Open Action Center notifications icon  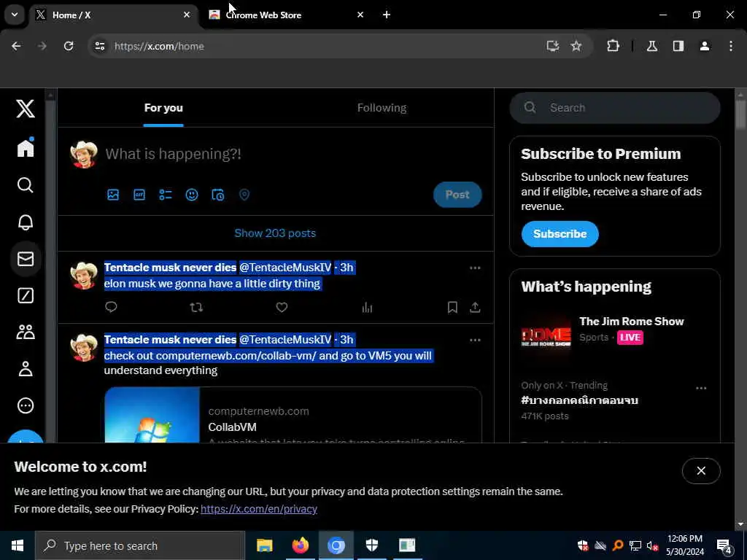(724, 546)
